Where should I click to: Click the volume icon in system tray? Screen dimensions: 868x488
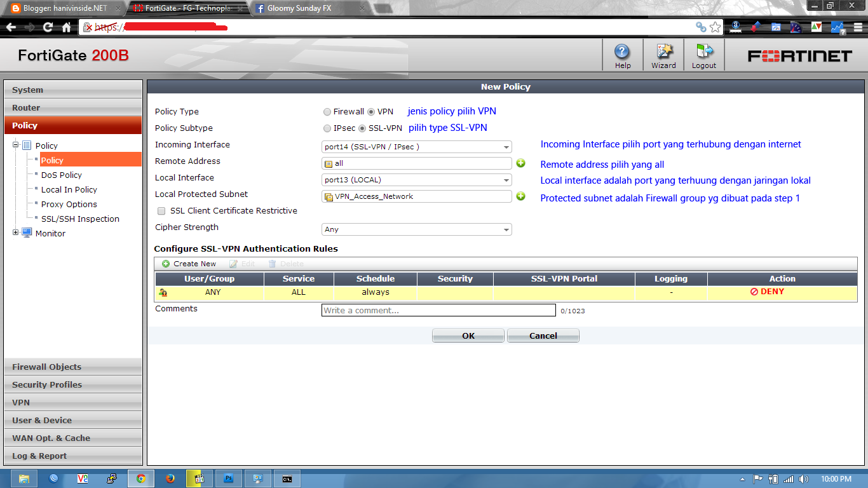[x=804, y=479]
